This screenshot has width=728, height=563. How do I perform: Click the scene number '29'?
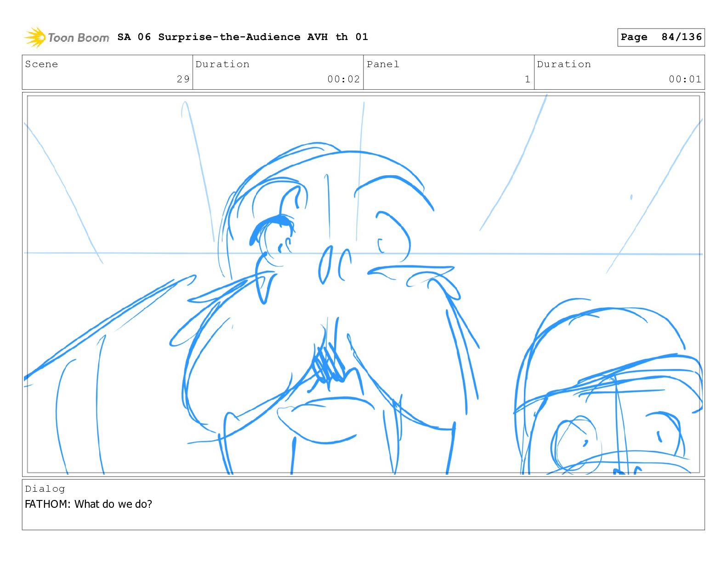coord(183,79)
